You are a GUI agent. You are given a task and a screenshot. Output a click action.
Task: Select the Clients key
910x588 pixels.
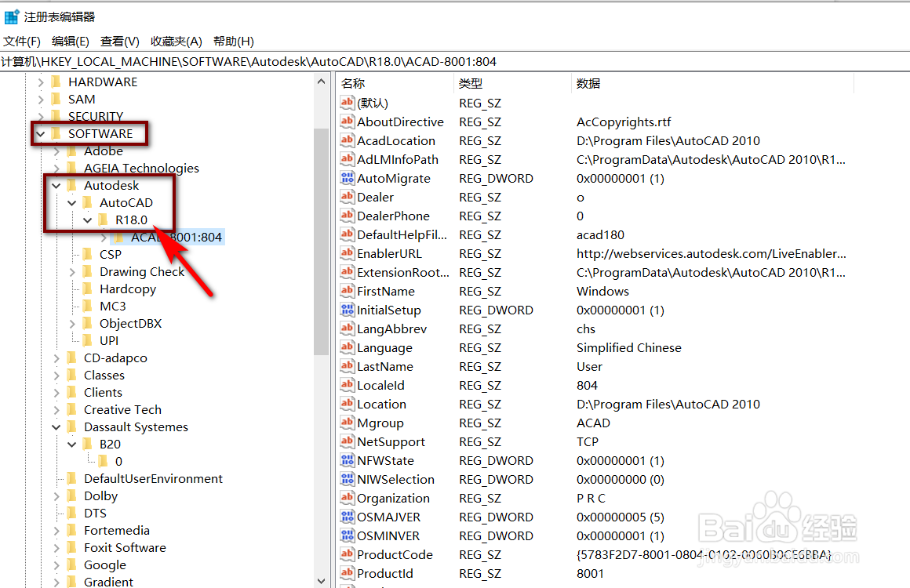pyautogui.click(x=103, y=393)
